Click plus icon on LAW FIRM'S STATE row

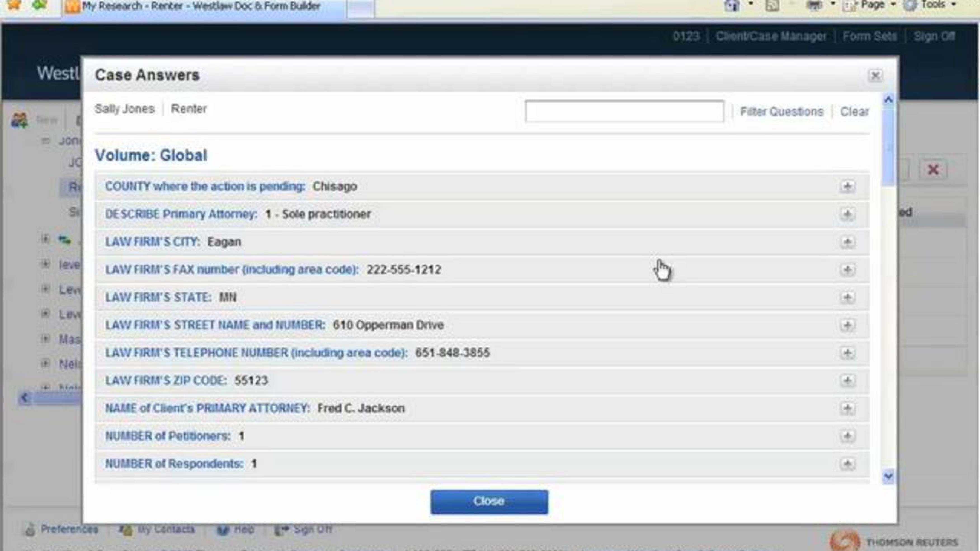(847, 297)
